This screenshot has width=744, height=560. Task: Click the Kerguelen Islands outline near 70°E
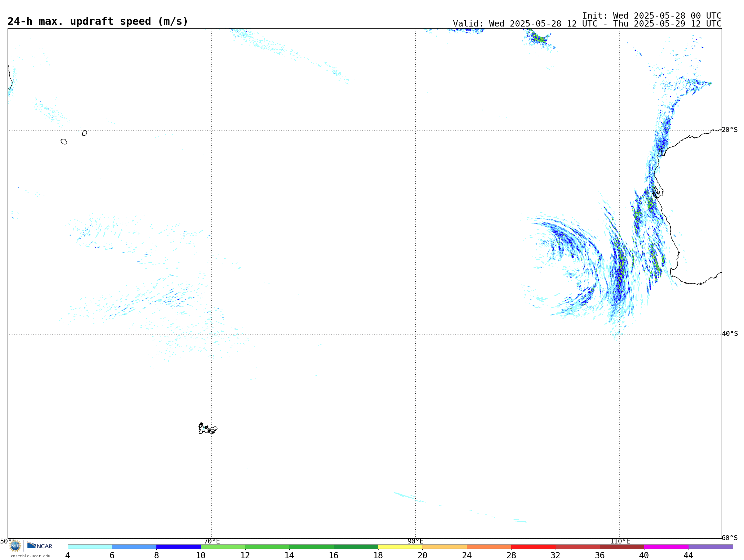point(208,428)
